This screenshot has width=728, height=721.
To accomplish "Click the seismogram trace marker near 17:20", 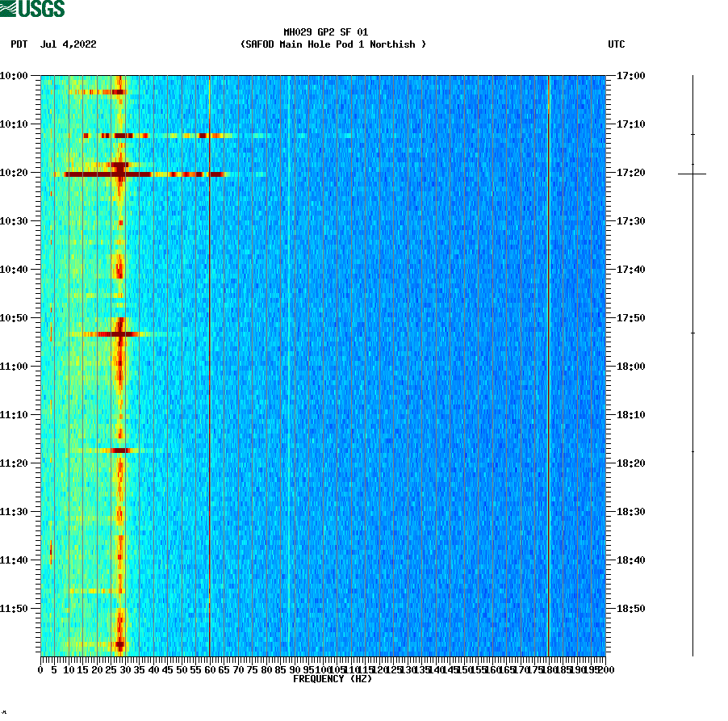I will pos(692,172).
